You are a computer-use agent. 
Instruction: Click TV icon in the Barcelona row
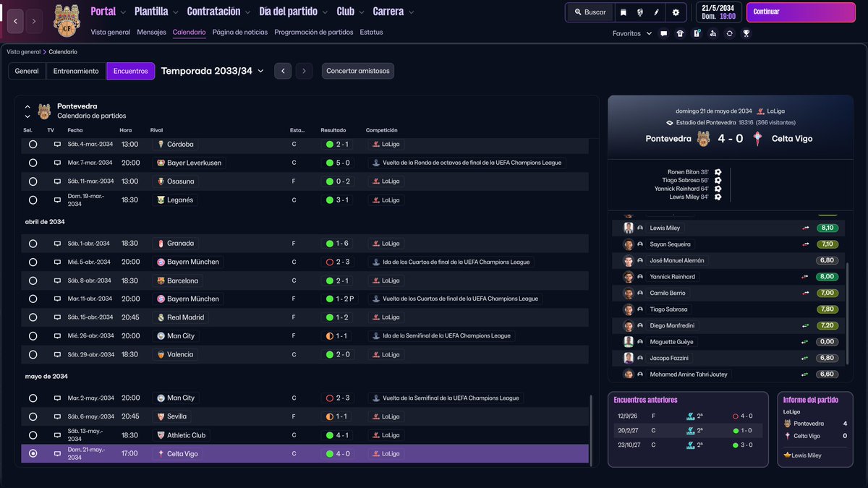(x=57, y=281)
